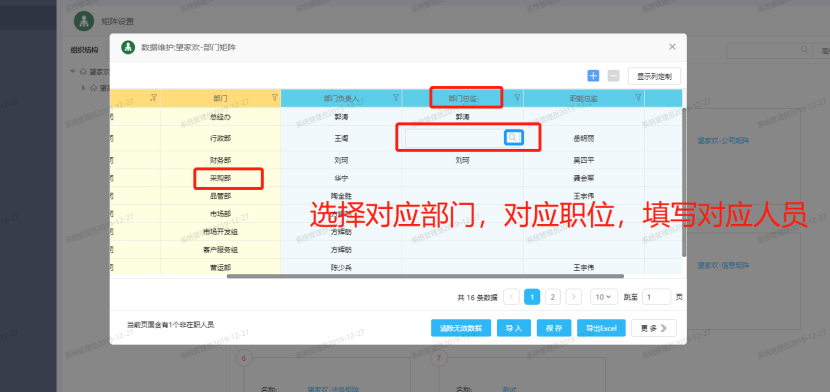830x392 pixels.
Task: Go to the previous page arrow
Action: pyautogui.click(x=511, y=297)
